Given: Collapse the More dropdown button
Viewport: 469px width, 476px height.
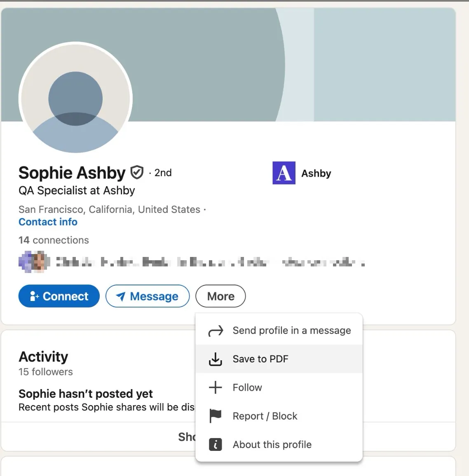Looking at the screenshot, I should (x=220, y=296).
